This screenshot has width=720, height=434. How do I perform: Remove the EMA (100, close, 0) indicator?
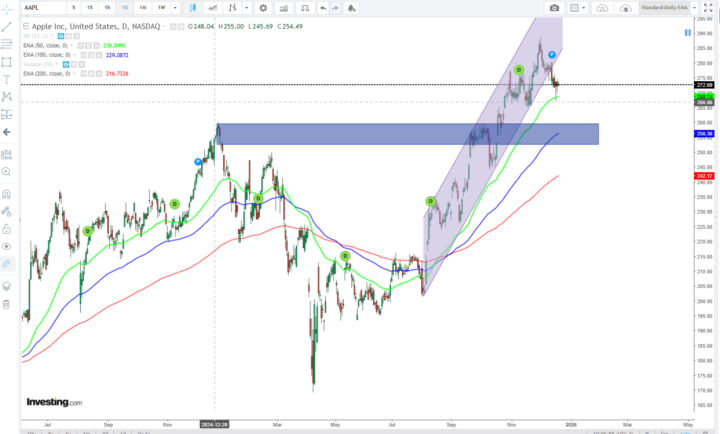pyautogui.click(x=99, y=55)
